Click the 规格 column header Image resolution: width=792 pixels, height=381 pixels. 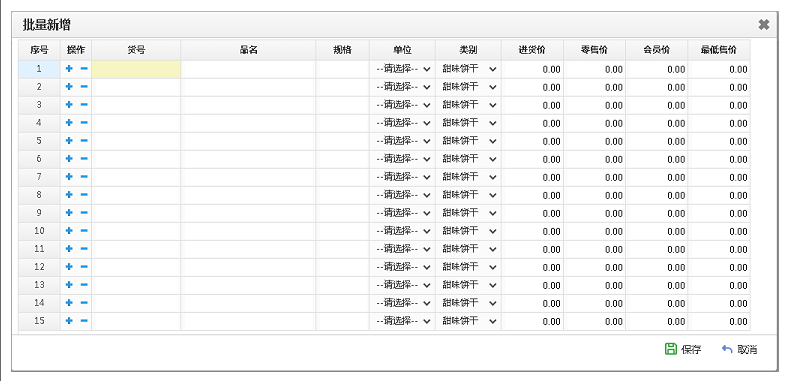[x=342, y=50]
